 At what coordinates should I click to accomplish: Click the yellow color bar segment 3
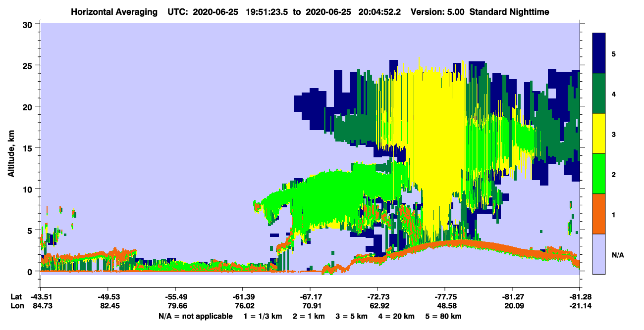pos(599,133)
